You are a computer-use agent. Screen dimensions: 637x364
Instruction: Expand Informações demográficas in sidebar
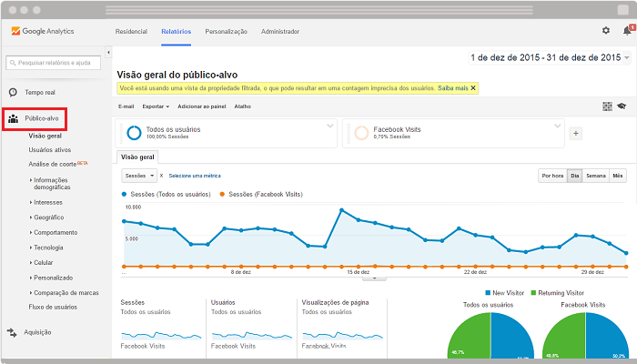pos(50,184)
